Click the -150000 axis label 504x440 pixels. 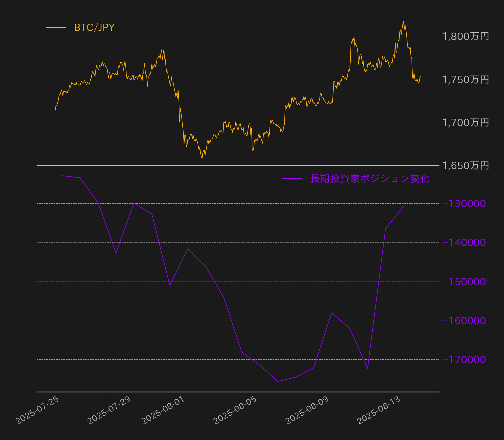tap(464, 281)
